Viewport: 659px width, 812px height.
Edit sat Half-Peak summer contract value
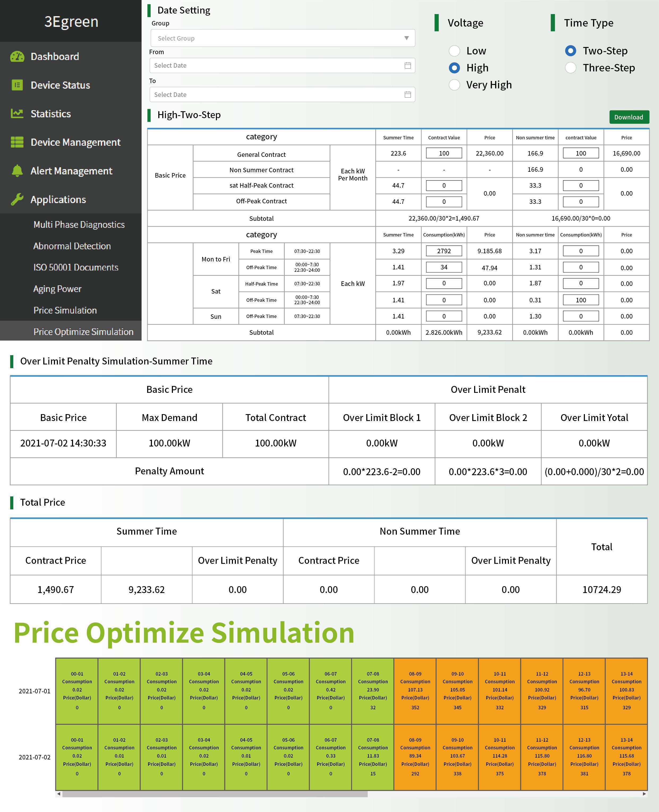click(x=444, y=186)
